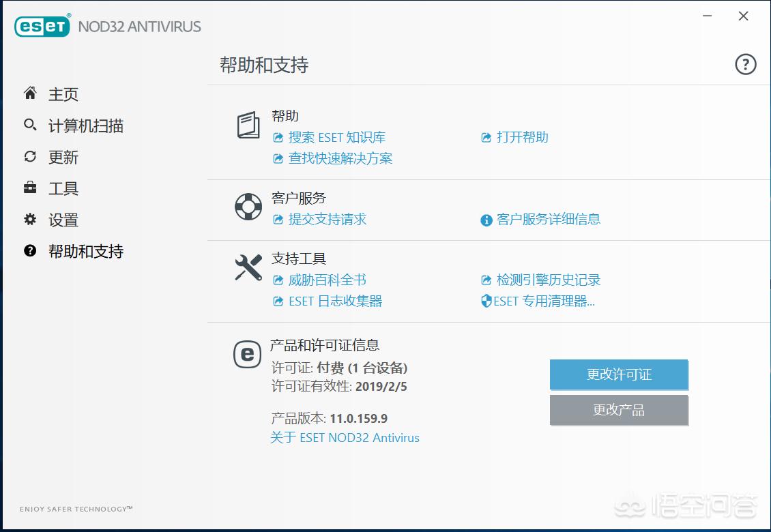Click the gear icon beside 设置

click(30, 220)
